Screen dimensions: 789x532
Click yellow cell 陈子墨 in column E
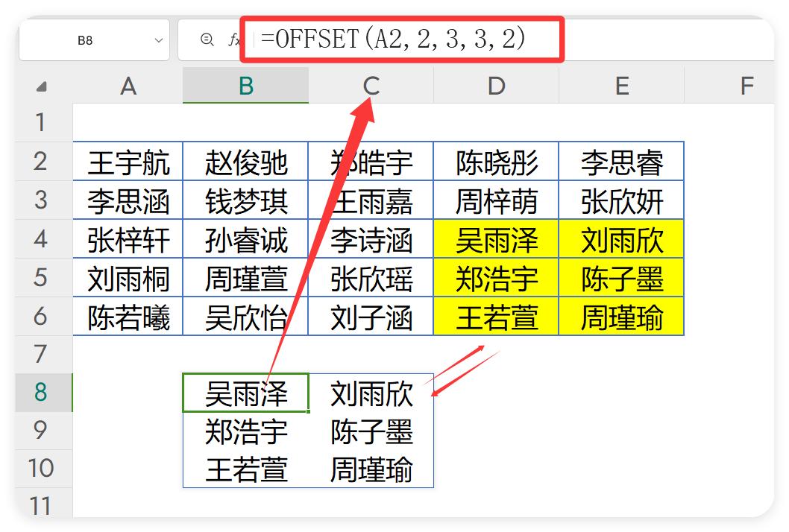pos(621,278)
